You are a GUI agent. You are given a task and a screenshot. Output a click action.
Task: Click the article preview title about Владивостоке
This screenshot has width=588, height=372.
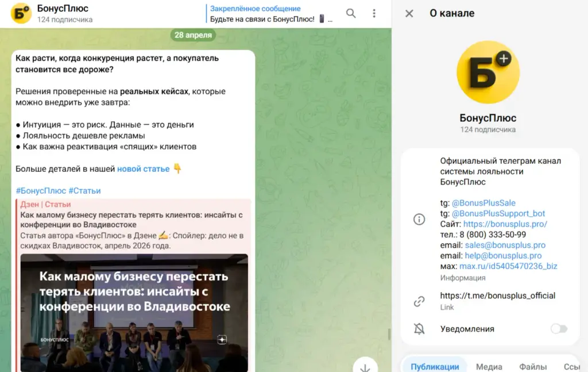(x=131, y=220)
